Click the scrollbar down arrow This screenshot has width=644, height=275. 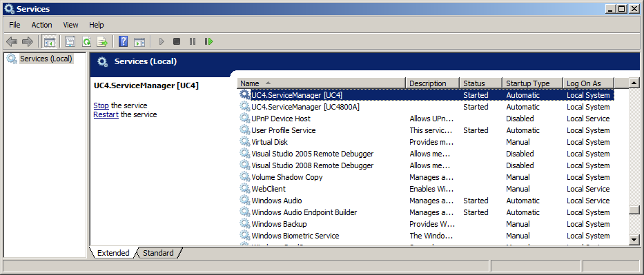(x=634, y=240)
